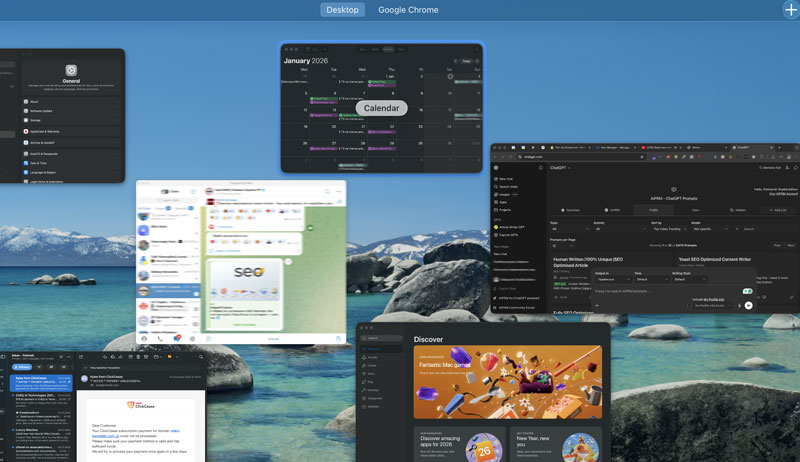The width and height of the screenshot is (800, 462).
Task: Open Prompts per Page dropdown
Action: click(x=562, y=246)
